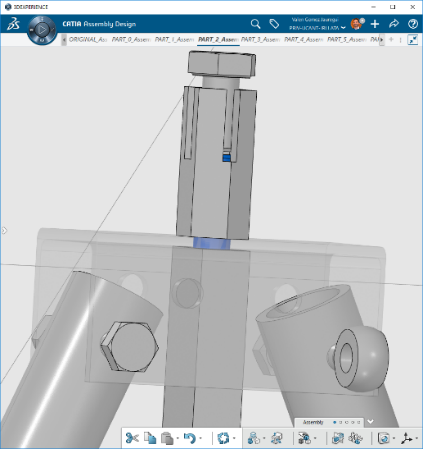
Task: Collapse the action bar with the chevron
Action: (x=370, y=422)
